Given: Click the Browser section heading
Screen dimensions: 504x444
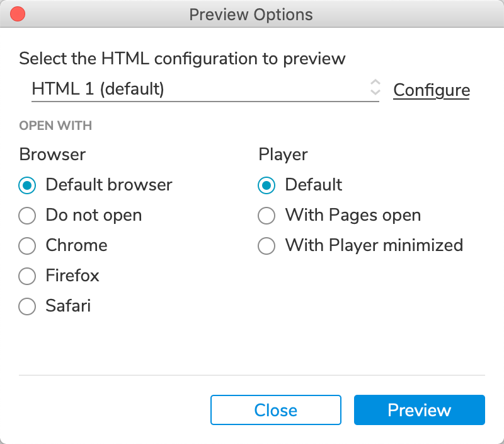Looking at the screenshot, I should [53, 155].
